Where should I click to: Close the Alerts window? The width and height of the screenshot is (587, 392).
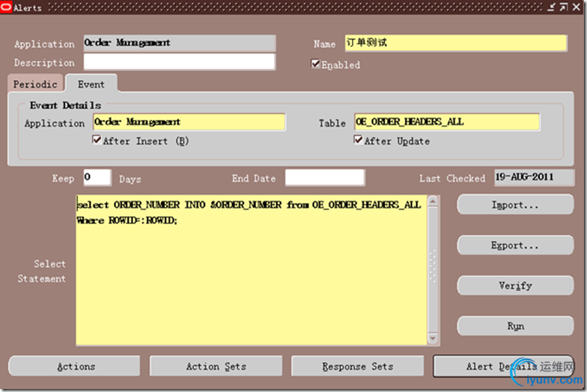pos(577,7)
